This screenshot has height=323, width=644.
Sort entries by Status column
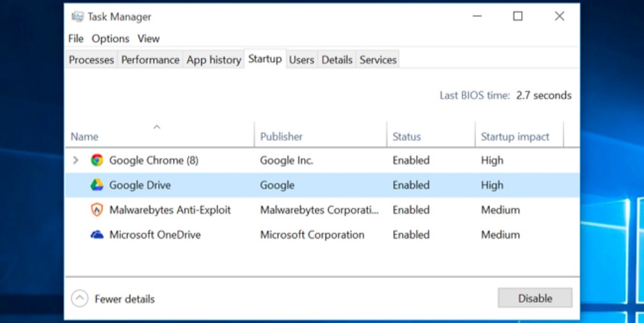click(406, 136)
